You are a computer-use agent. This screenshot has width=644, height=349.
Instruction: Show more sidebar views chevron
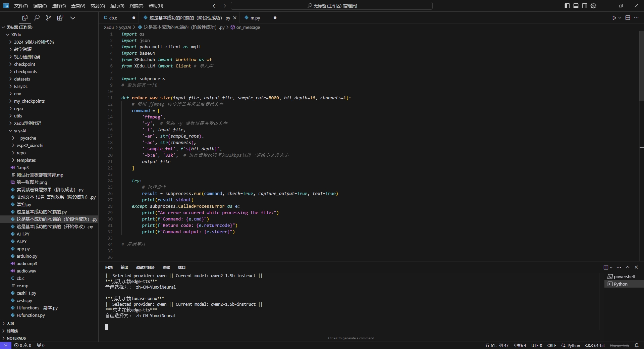(x=72, y=18)
